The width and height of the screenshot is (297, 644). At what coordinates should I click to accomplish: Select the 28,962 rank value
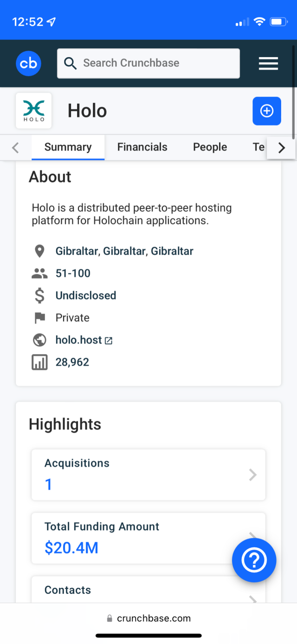point(72,362)
